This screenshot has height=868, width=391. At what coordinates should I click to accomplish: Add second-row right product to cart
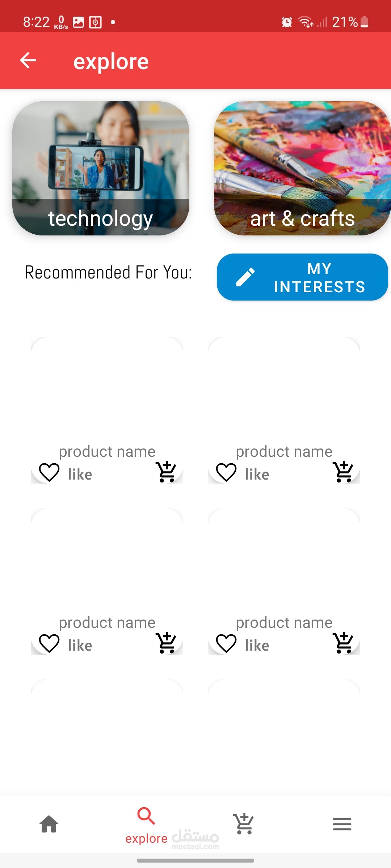343,643
